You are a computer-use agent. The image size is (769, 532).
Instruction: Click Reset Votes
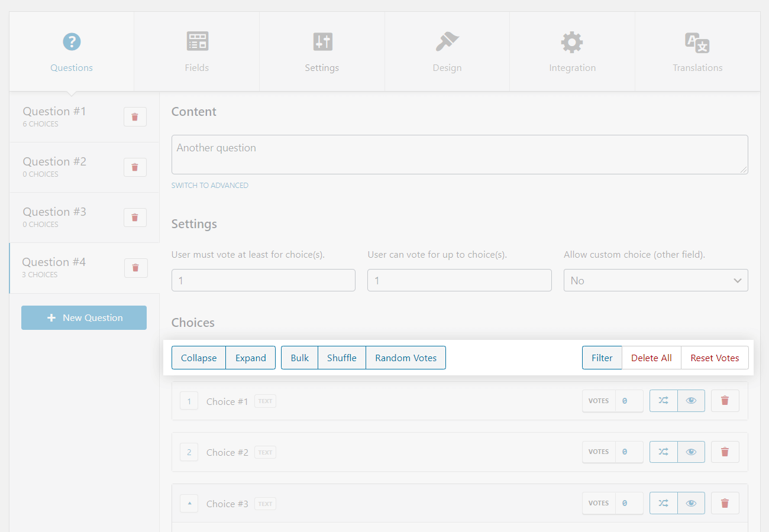pos(715,358)
